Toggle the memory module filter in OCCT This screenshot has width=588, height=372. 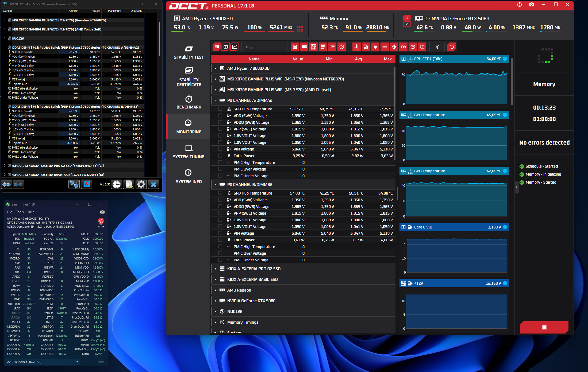point(332,47)
